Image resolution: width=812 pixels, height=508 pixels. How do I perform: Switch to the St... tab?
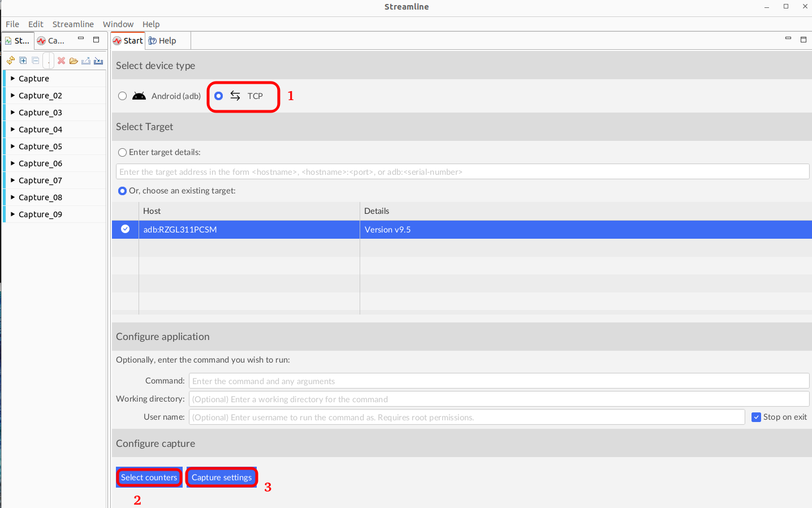18,41
